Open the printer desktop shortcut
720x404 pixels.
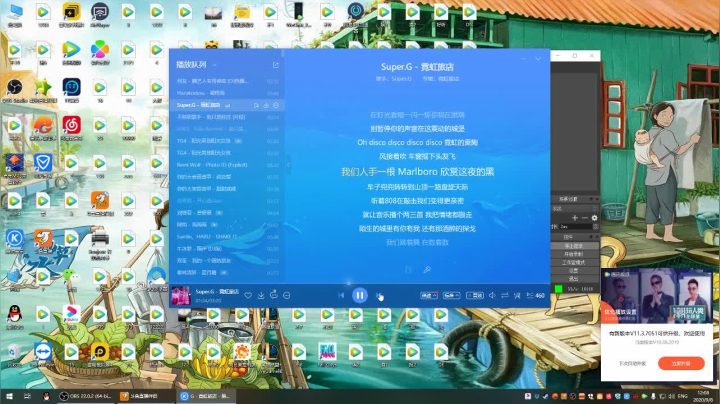pos(100,243)
